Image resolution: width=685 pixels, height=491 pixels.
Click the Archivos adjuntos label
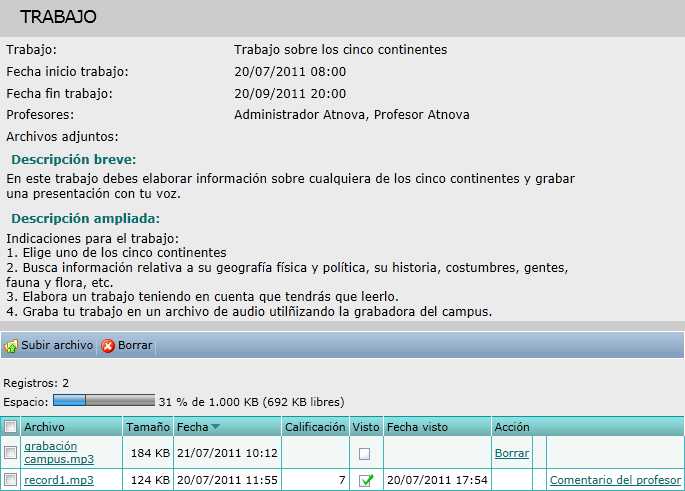(62, 137)
